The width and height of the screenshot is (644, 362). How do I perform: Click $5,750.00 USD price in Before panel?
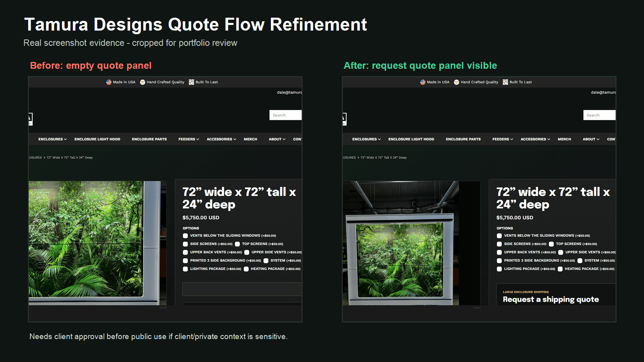[201, 218]
